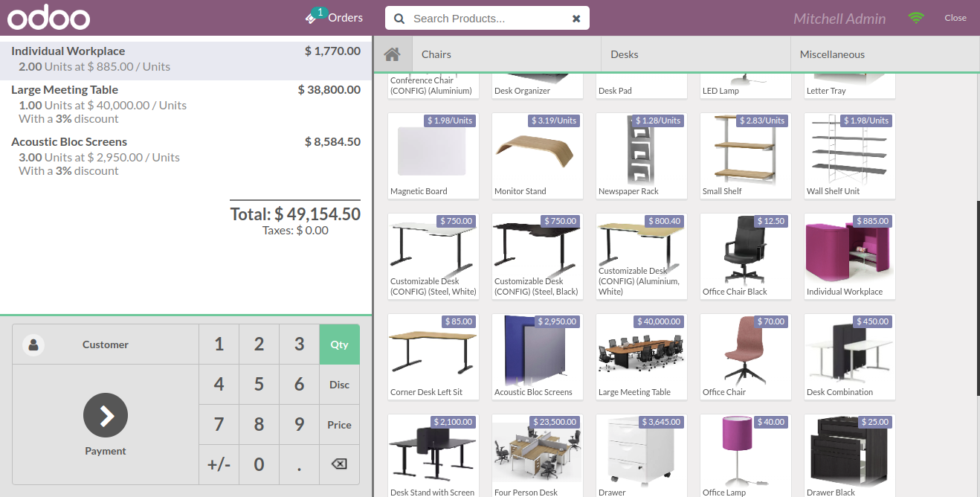Click the Payment arrow button

pos(106,415)
